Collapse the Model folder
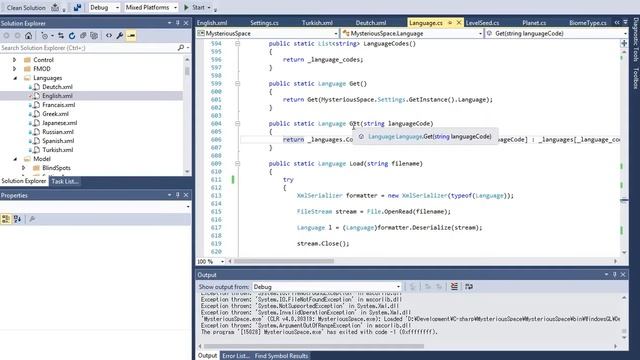The image size is (640, 360). pos(15,159)
